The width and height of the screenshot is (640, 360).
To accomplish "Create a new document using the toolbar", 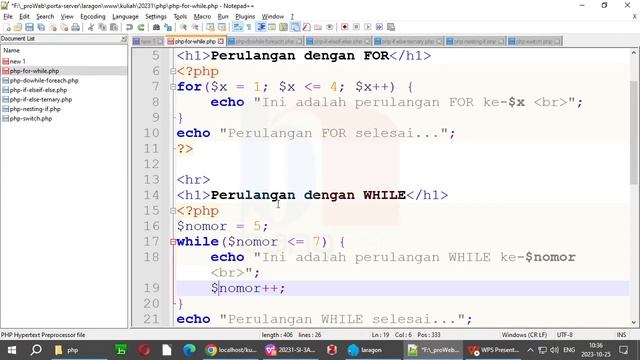I will click(8, 27).
